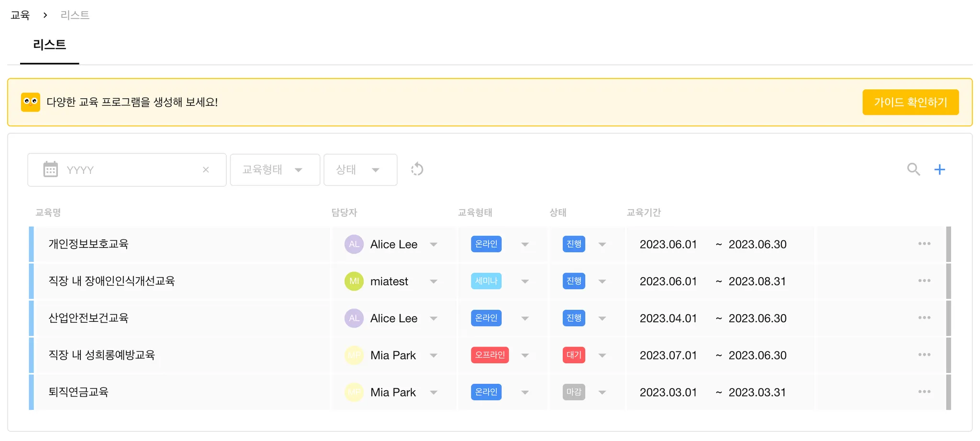This screenshot has width=980, height=441.
Task: Expand status dropdown for 산업안전보건교육
Action: [x=602, y=318]
